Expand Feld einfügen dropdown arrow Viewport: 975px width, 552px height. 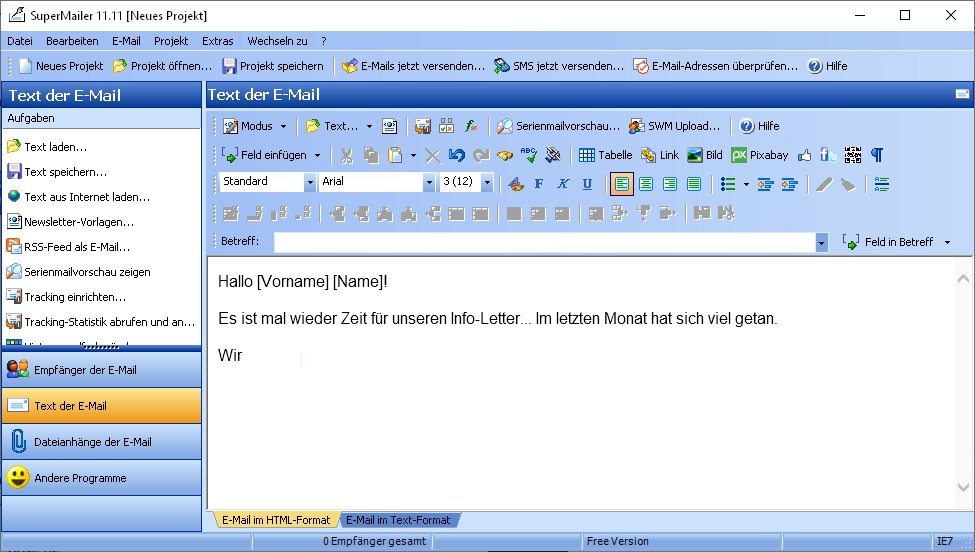point(317,155)
